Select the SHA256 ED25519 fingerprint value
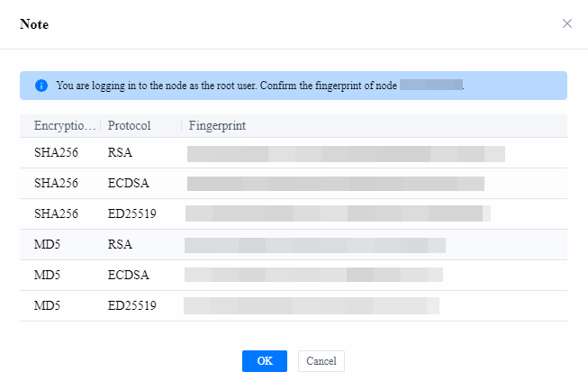This screenshot has height=390, width=588. pyautogui.click(x=338, y=214)
